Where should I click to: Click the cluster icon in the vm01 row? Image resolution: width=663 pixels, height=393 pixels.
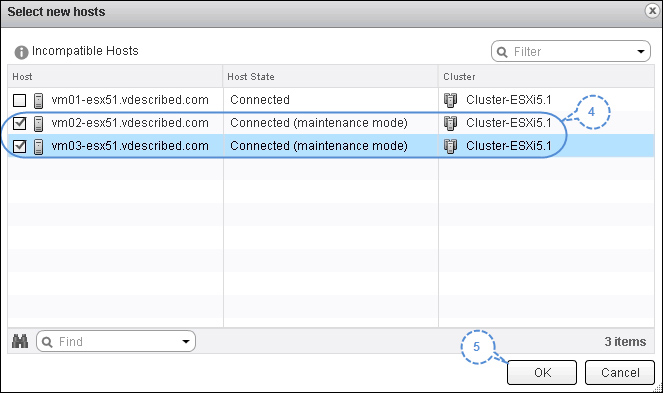450,101
